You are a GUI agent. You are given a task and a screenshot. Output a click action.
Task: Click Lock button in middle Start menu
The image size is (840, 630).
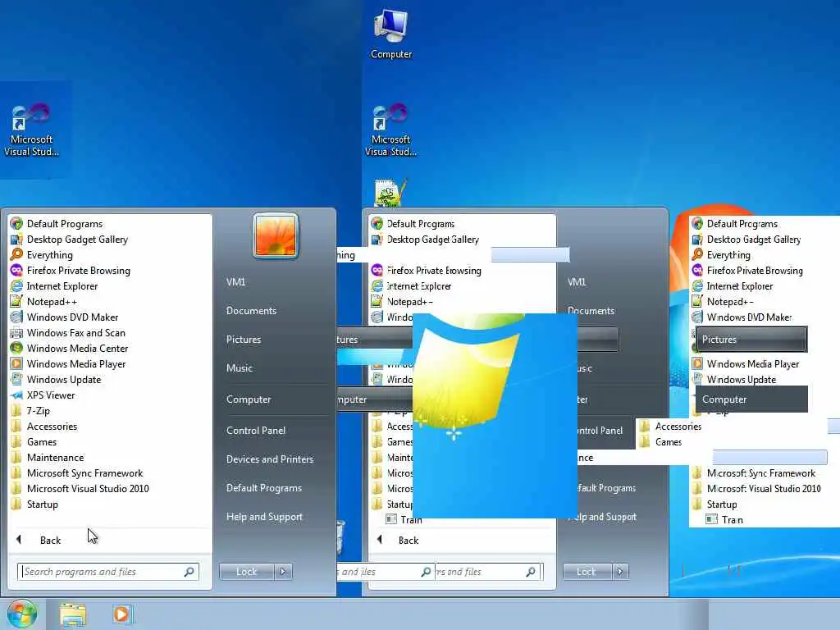click(587, 572)
